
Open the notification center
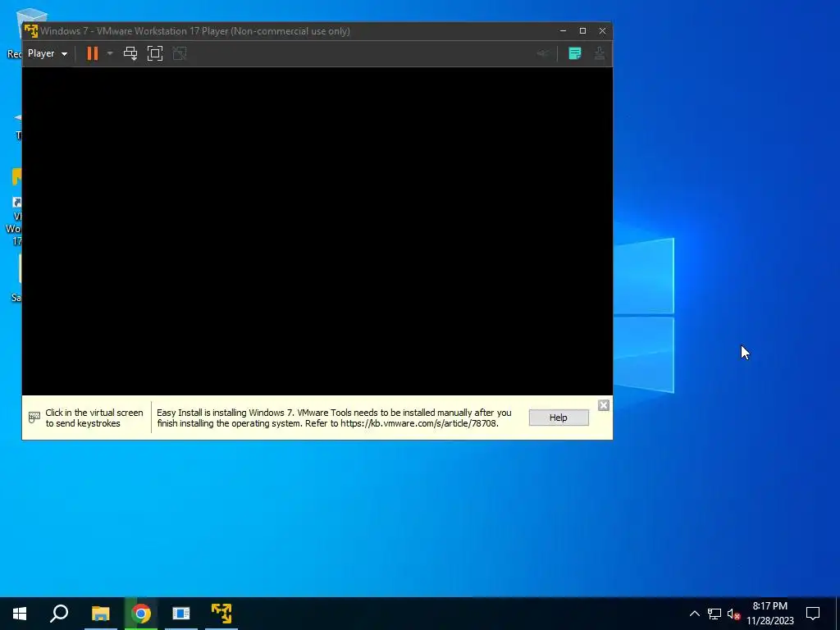813,614
